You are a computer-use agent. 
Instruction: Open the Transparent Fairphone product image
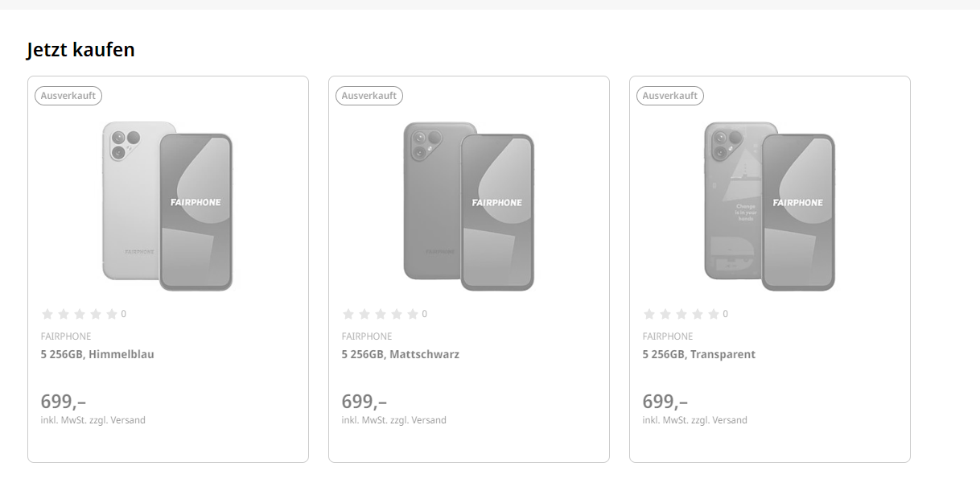(x=769, y=206)
